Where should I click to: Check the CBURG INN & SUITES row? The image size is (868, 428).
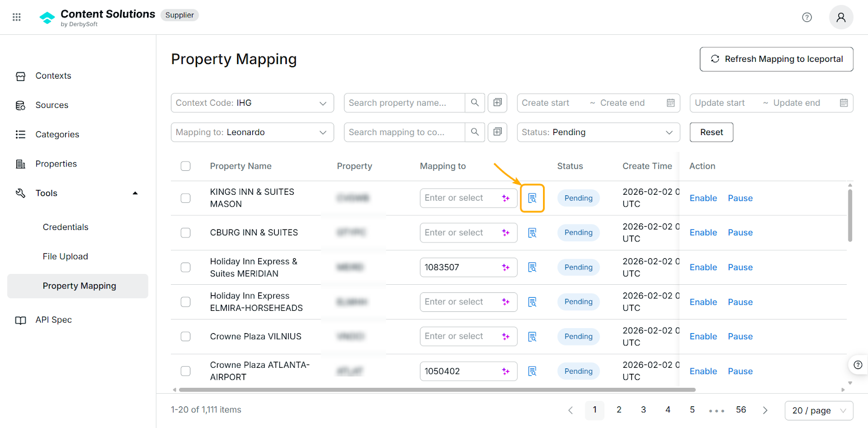click(186, 233)
